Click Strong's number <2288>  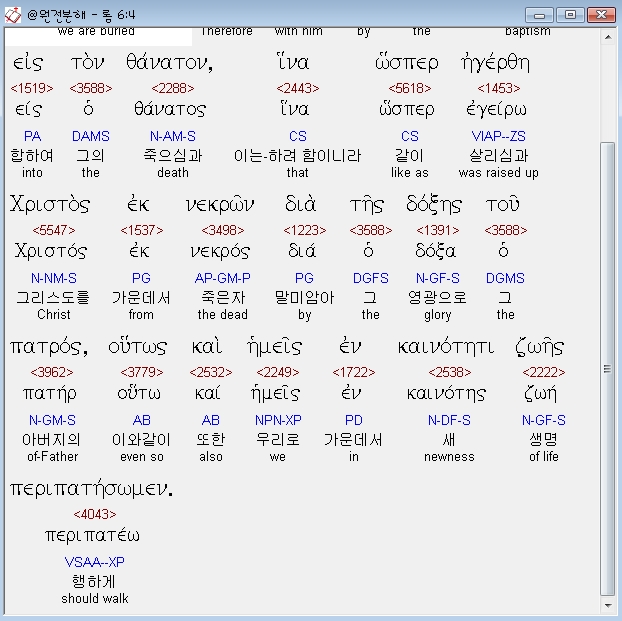pyautogui.click(x=173, y=88)
